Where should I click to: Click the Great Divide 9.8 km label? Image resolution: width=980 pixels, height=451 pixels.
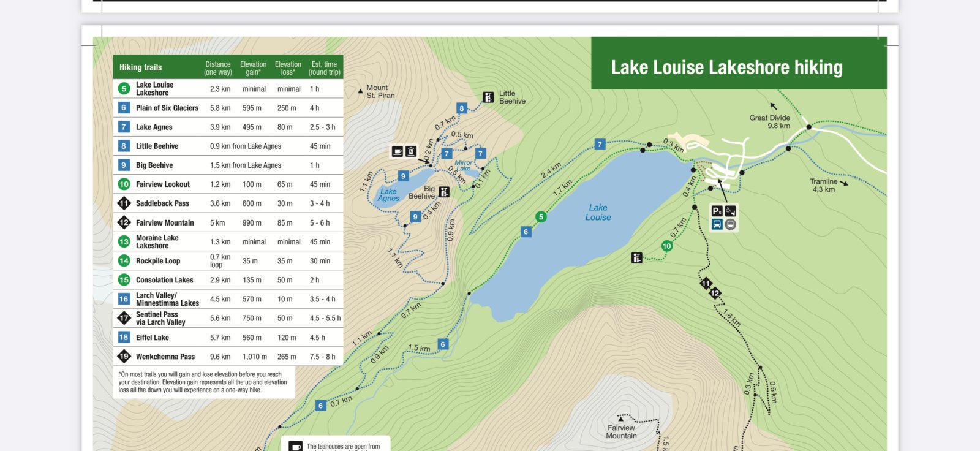tap(770, 121)
